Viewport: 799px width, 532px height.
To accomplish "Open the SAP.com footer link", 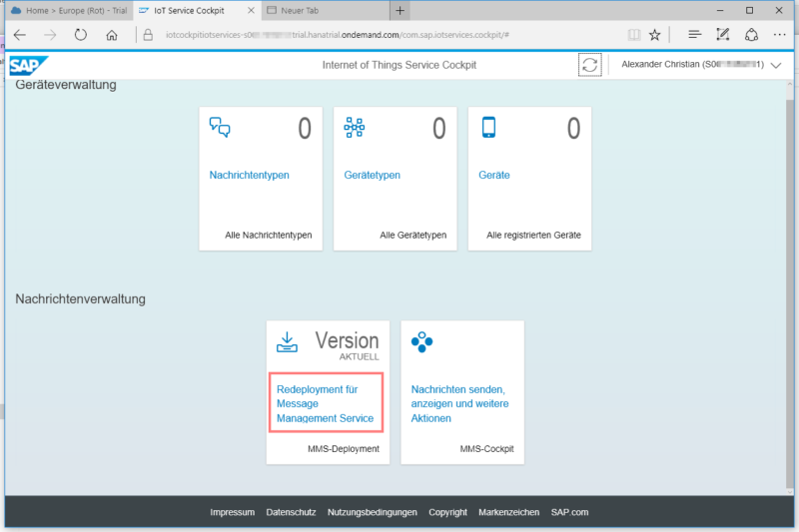I will [x=569, y=512].
